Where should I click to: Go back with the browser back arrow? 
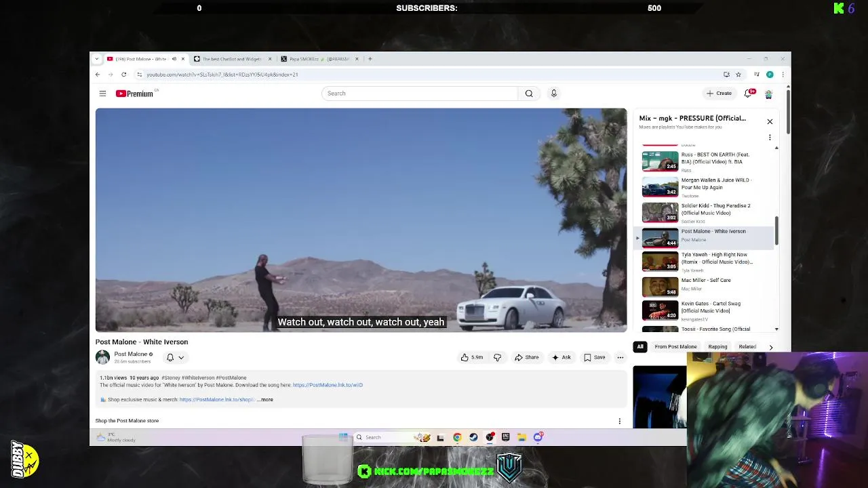(x=98, y=75)
